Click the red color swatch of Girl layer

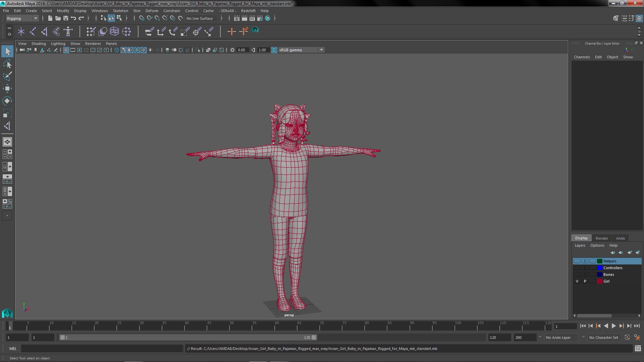point(599,281)
